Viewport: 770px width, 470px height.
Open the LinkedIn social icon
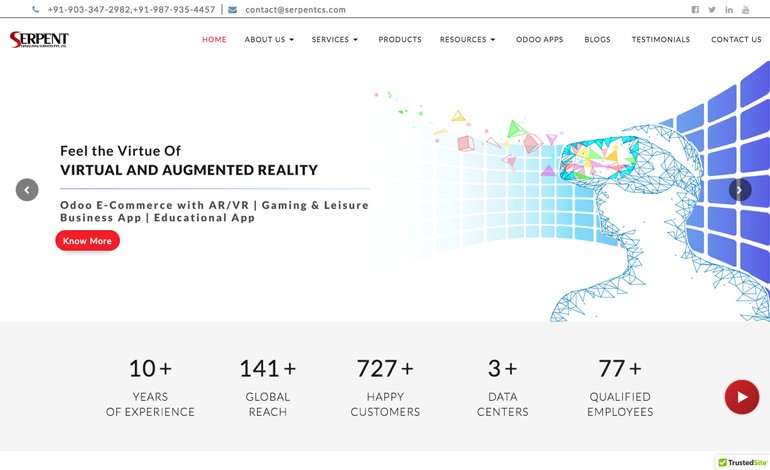pos(729,10)
